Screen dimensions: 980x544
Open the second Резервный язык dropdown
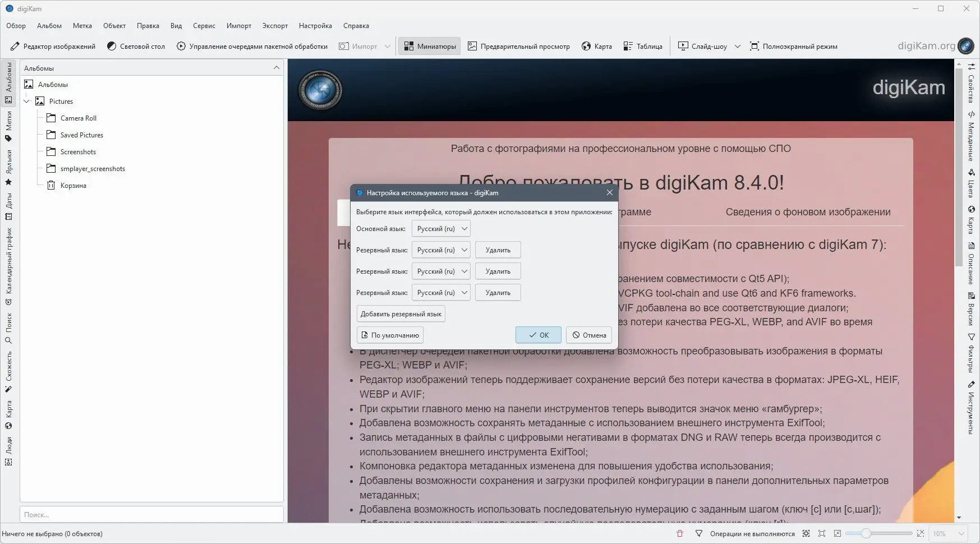[441, 271]
